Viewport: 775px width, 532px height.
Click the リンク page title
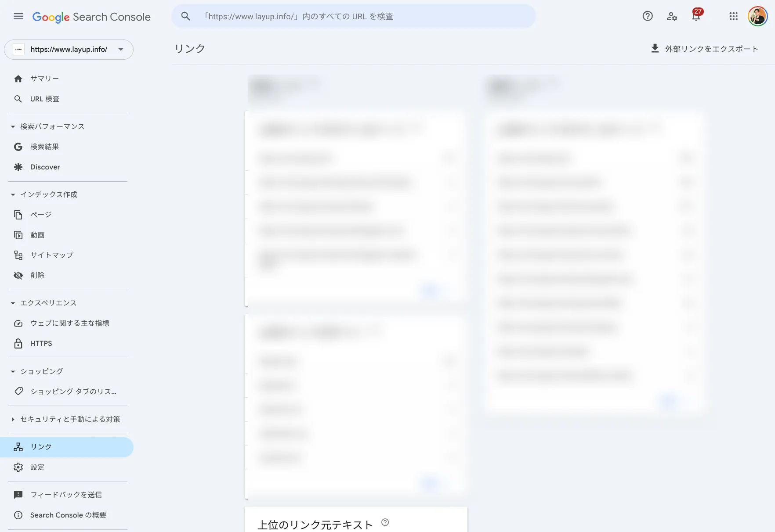point(190,49)
